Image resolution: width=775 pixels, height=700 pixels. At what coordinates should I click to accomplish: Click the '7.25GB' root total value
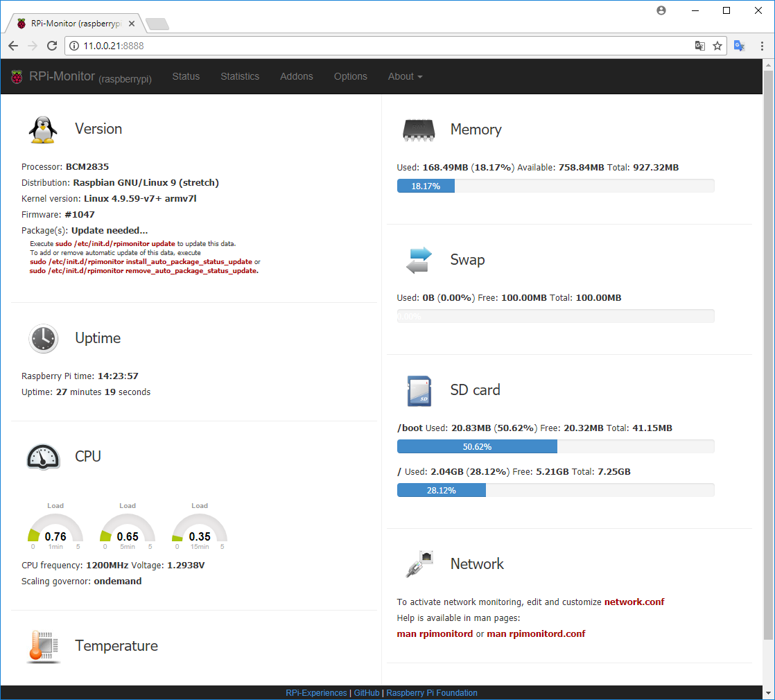pos(614,472)
